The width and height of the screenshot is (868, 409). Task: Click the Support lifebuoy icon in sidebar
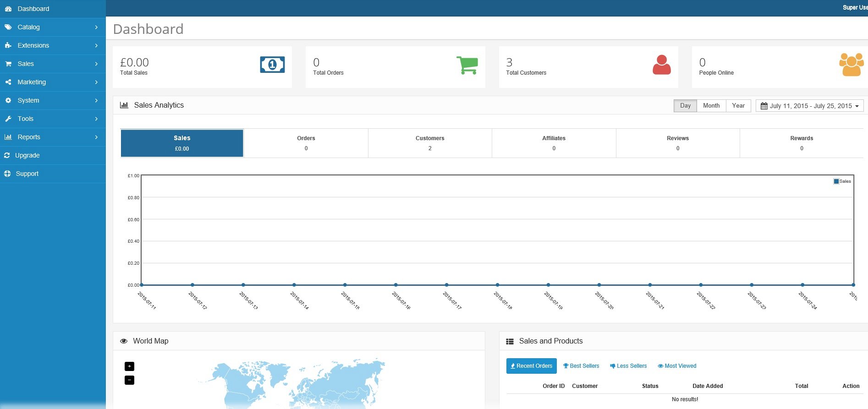point(7,174)
